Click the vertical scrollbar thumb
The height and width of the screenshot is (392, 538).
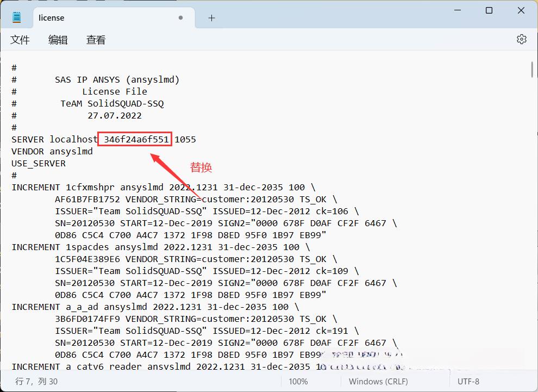click(x=532, y=70)
